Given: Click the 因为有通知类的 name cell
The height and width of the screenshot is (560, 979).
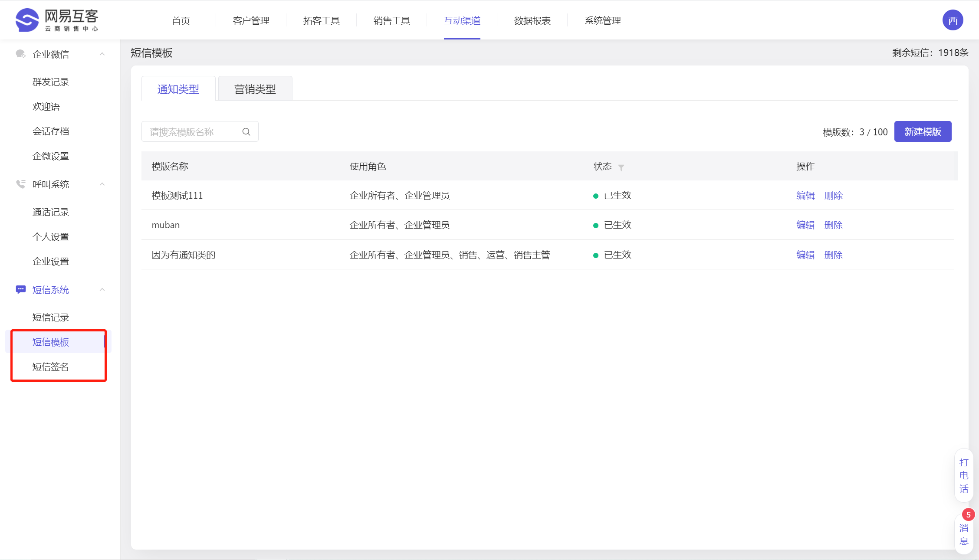Looking at the screenshot, I should (184, 255).
